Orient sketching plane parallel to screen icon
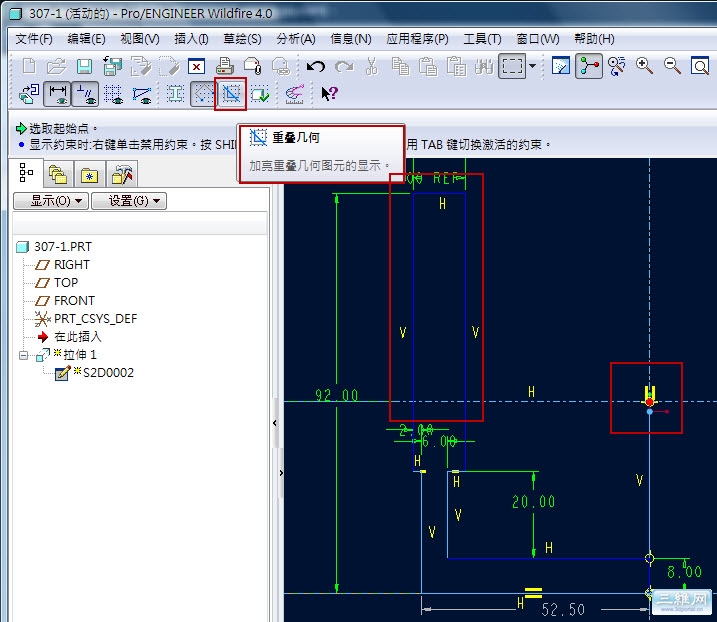The height and width of the screenshot is (622, 717). tap(29, 94)
